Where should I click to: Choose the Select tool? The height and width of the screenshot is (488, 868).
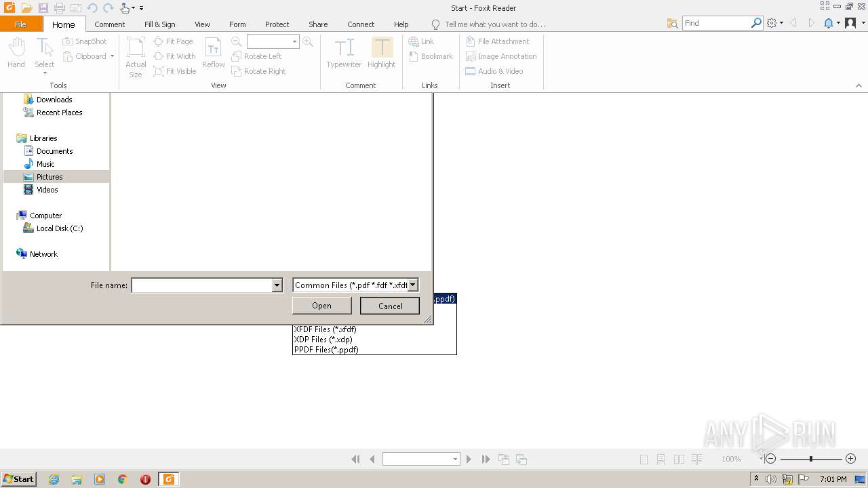click(x=45, y=53)
